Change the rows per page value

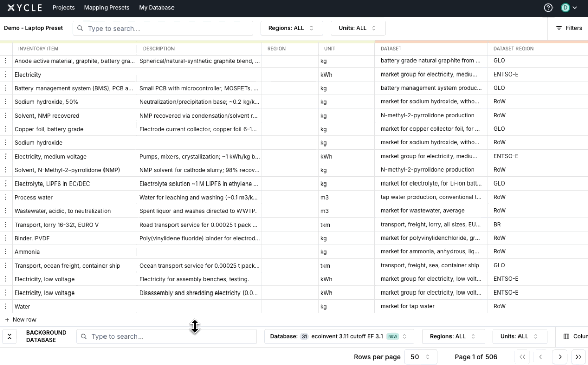click(420, 357)
